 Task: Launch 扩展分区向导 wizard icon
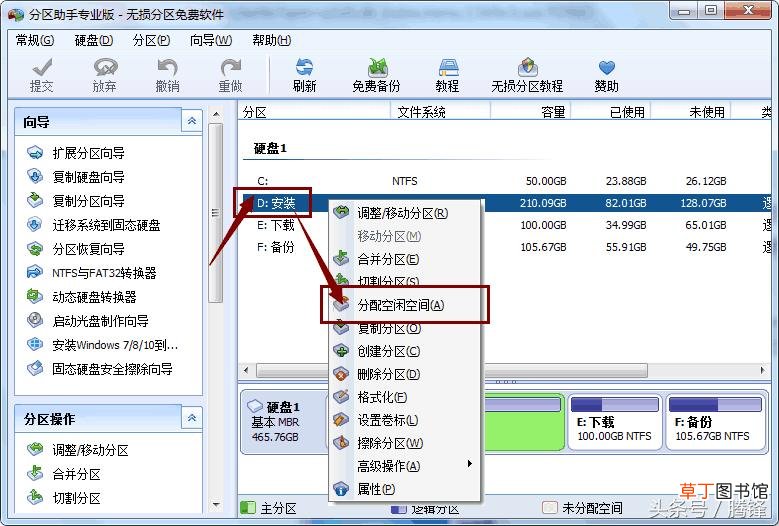(35, 152)
